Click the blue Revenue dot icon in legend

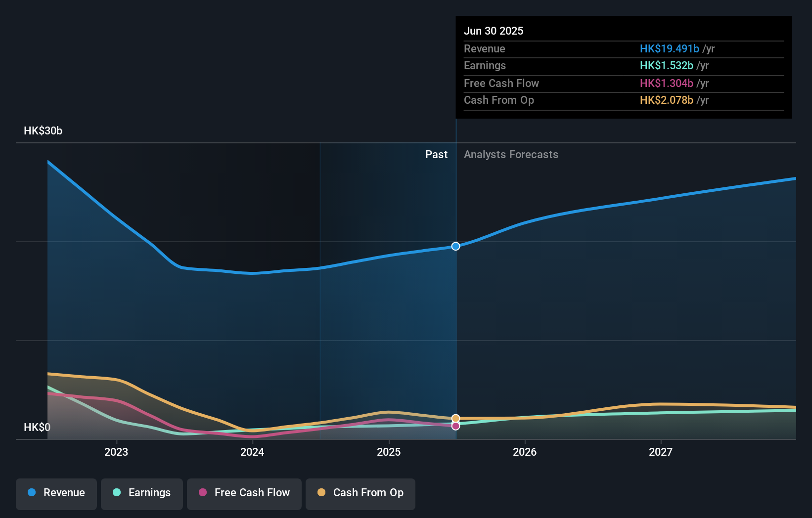(31, 493)
